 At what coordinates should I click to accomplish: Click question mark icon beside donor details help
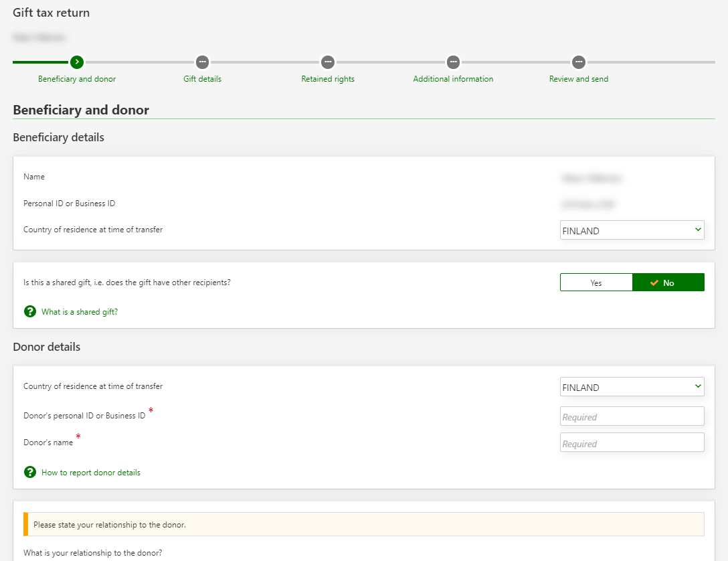tap(30, 472)
